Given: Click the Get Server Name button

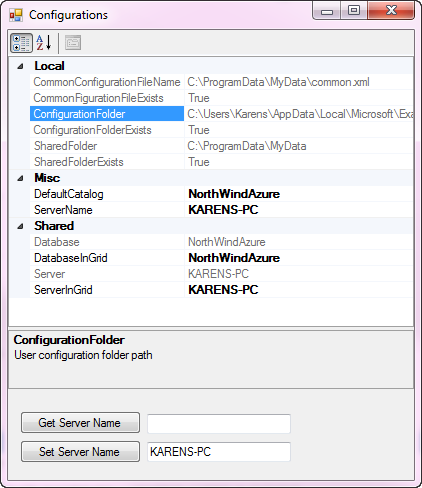Looking at the screenshot, I should coord(80,423).
